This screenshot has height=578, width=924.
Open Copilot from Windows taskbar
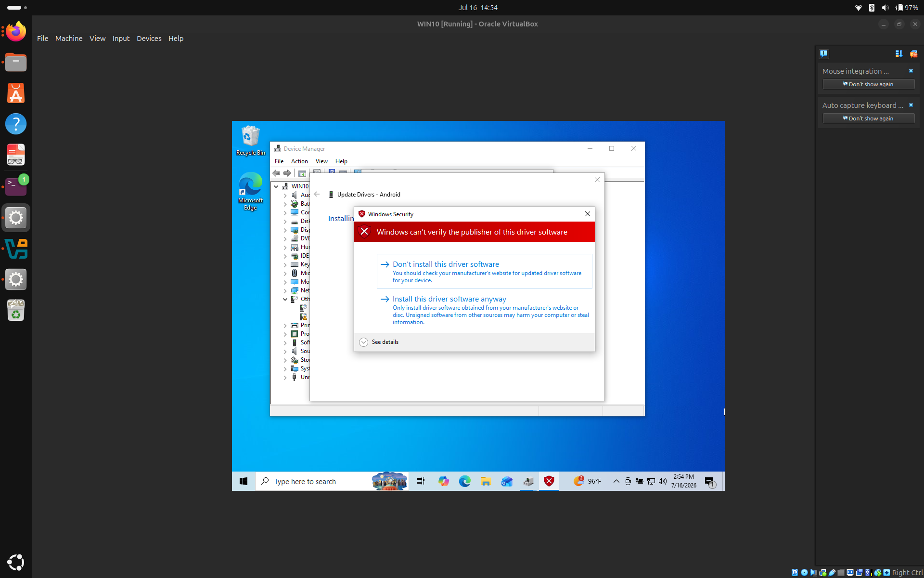click(x=443, y=481)
